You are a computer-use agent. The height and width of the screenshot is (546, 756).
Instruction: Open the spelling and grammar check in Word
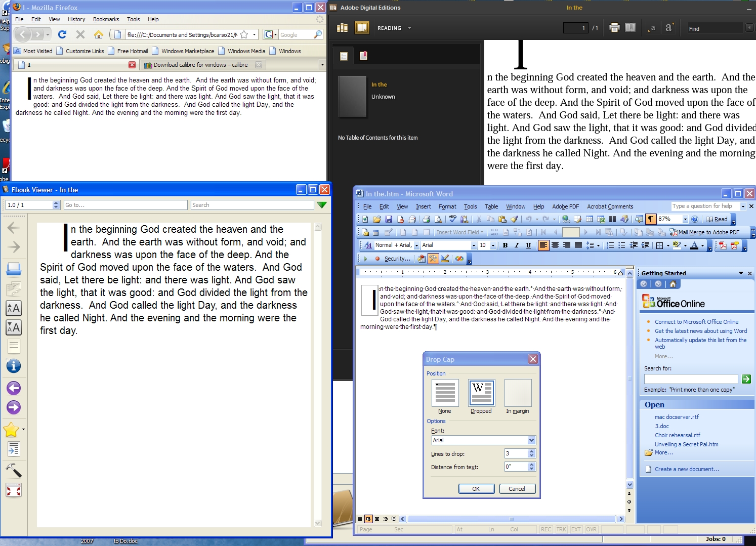(452, 219)
